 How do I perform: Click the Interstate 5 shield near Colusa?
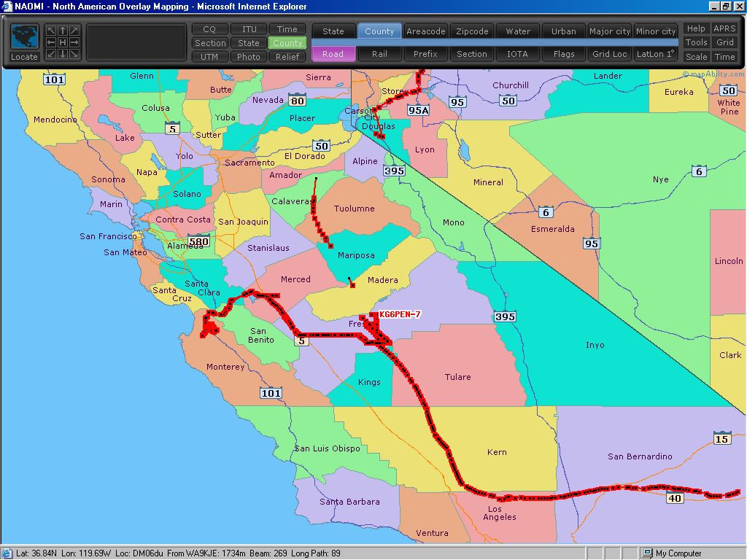coord(172,128)
